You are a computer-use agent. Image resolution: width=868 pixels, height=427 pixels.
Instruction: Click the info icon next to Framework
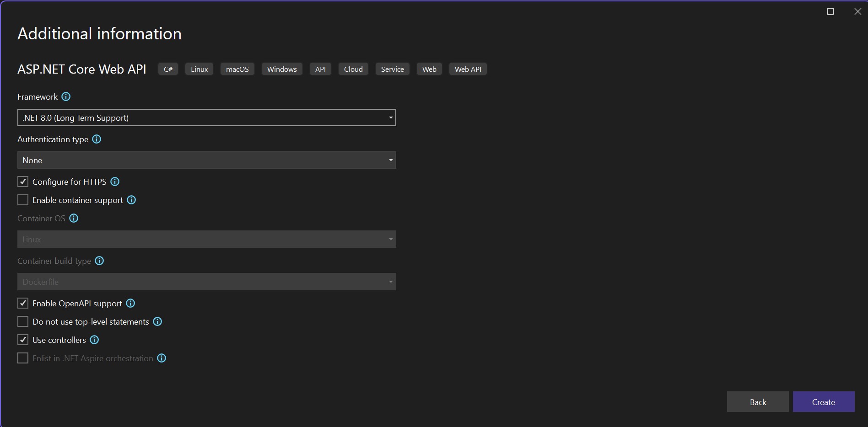[x=66, y=96]
